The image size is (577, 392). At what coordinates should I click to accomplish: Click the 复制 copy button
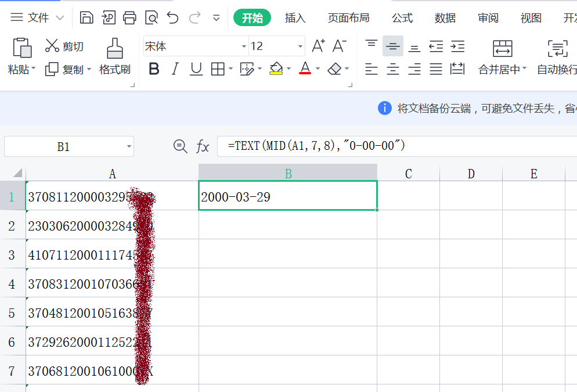[64, 69]
